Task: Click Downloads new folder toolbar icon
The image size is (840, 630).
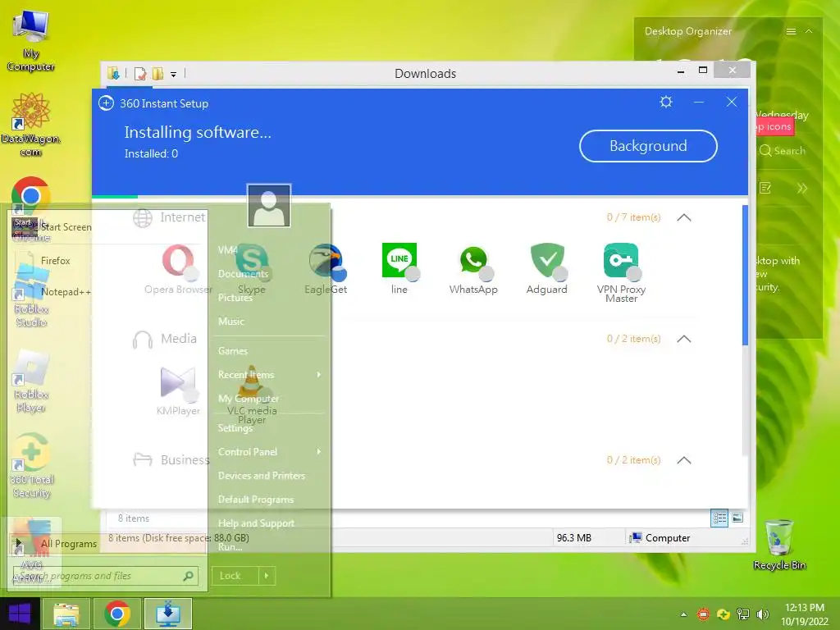Action: pyautogui.click(x=157, y=73)
